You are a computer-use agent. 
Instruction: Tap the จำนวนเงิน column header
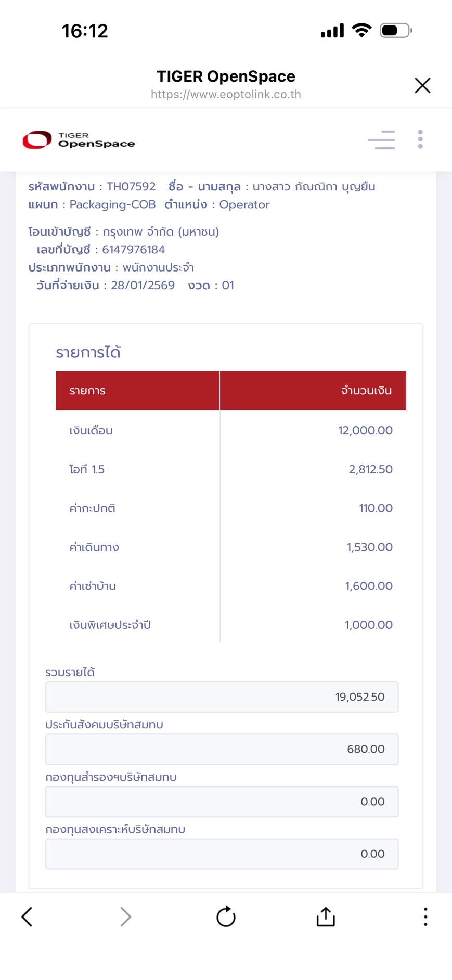tap(313, 391)
